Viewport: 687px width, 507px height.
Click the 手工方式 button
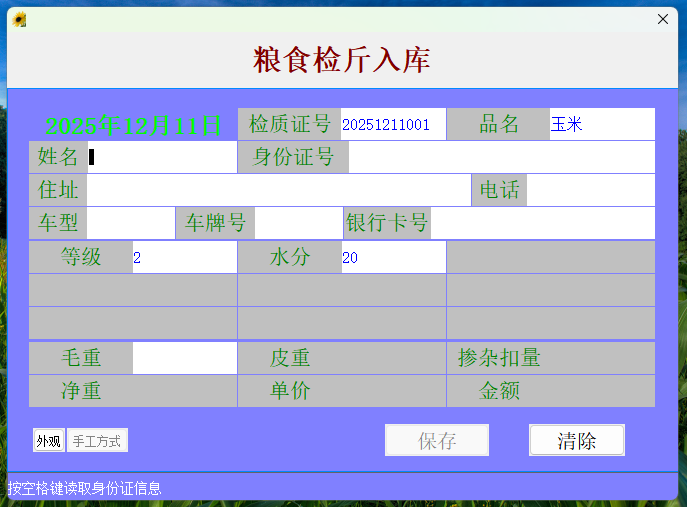[x=97, y=440]
